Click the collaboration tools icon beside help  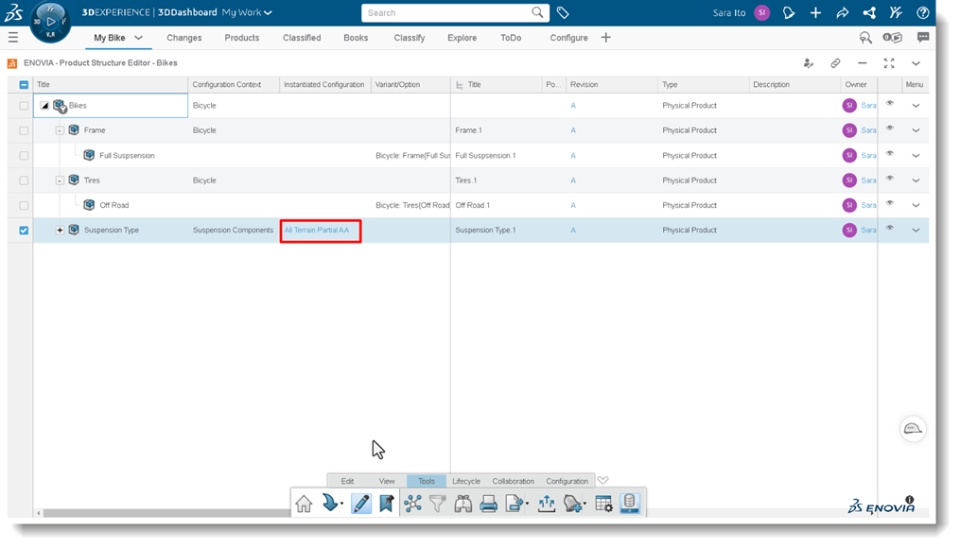click(x=896, y=12)
